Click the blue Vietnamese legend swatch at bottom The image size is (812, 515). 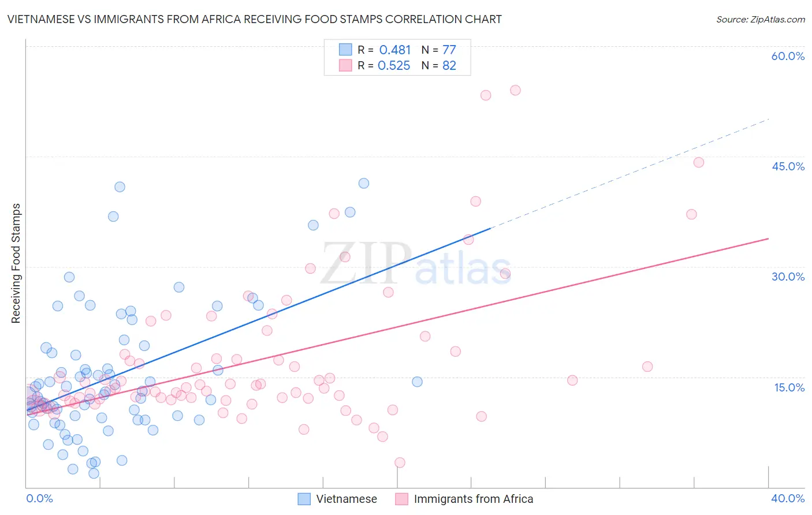tap(304, 499)
